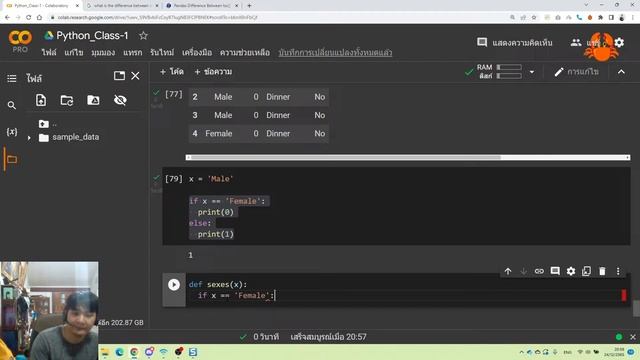Screen dimensions: 640x360
Task: Open the comments button แสดงความคิดเห็น
Action: coord(515,42)
